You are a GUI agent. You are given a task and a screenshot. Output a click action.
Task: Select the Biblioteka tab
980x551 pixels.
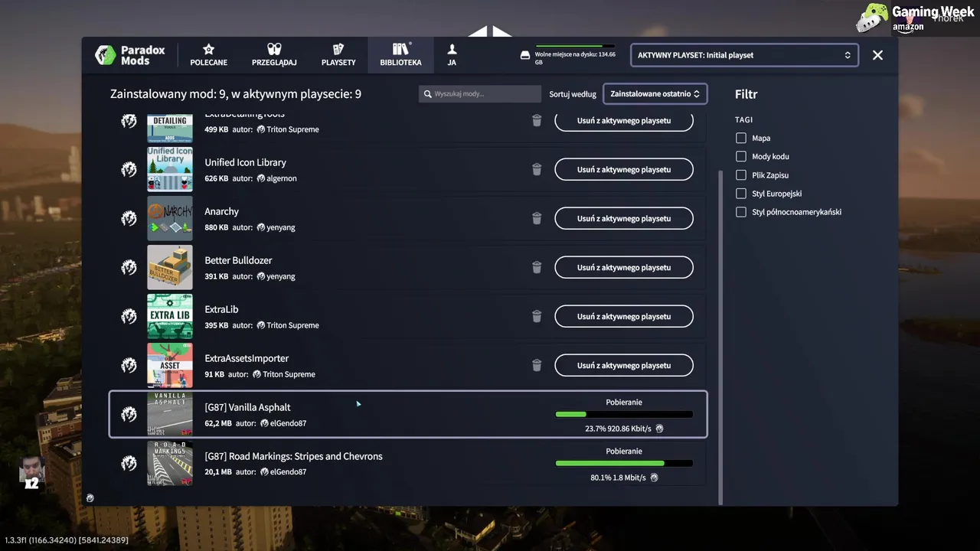[x=400, y=55]
